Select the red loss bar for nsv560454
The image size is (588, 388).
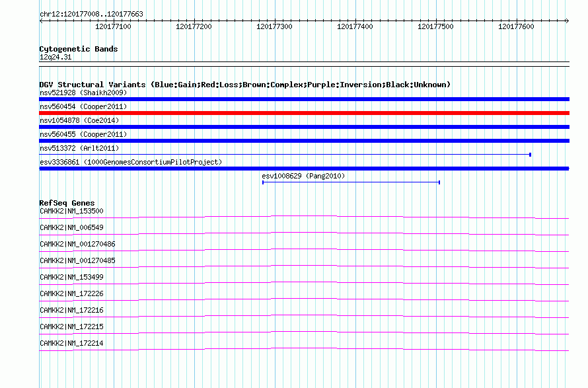pos(304,113)
